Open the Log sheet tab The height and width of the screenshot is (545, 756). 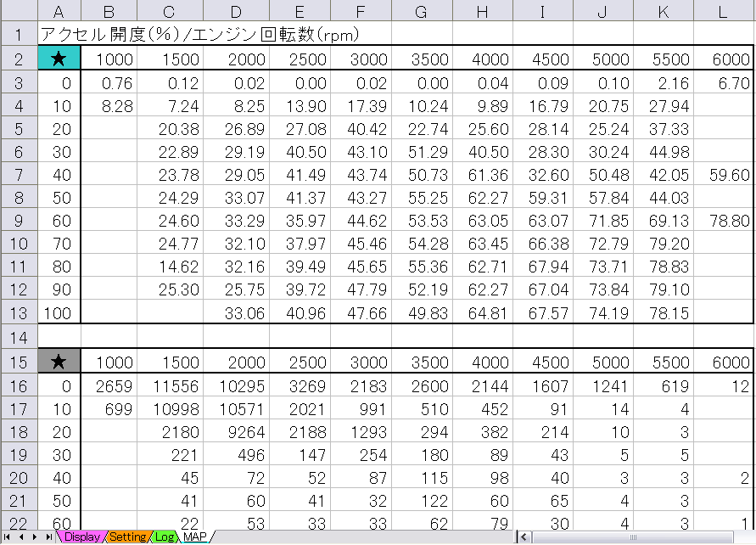tap(165, 537)
